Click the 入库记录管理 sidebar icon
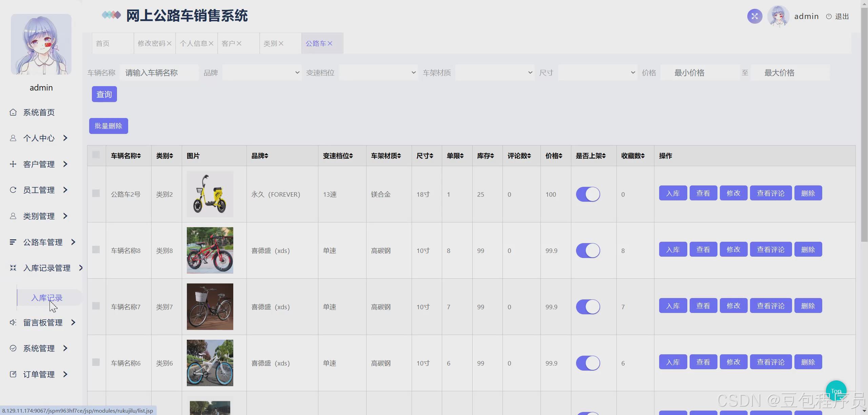 (13, 268)
